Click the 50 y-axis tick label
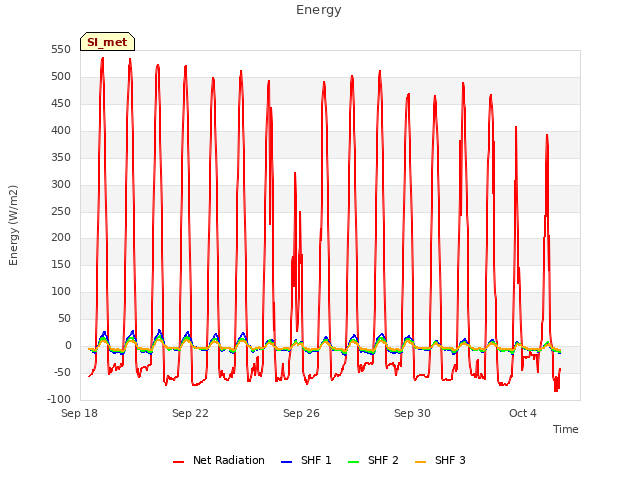The width and height of the screenshot is (640, 480). [x=64, y=318]
